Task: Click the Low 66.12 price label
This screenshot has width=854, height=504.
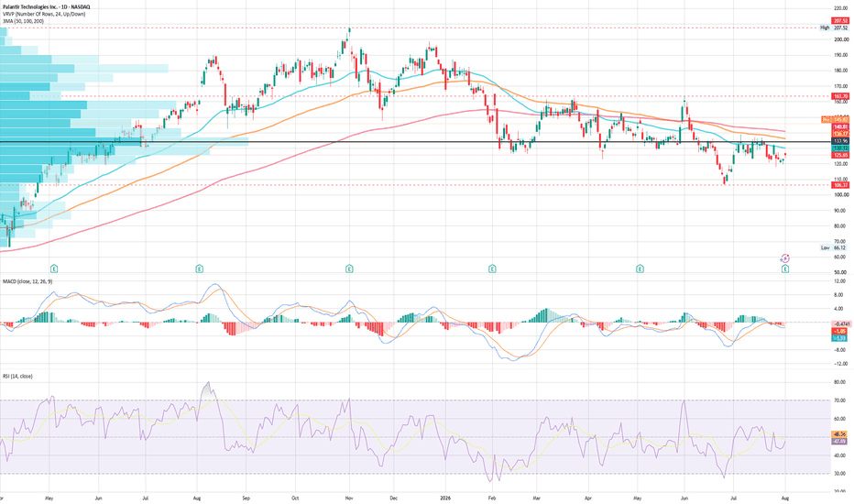Action: (x=834, y=247)
